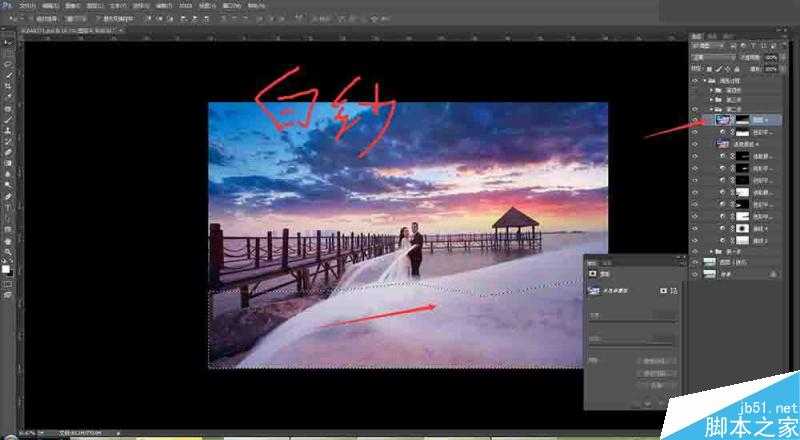Click the opacity field in Layers panel
The width and height of the screenshot is (800, 440).
click(770, 58)
